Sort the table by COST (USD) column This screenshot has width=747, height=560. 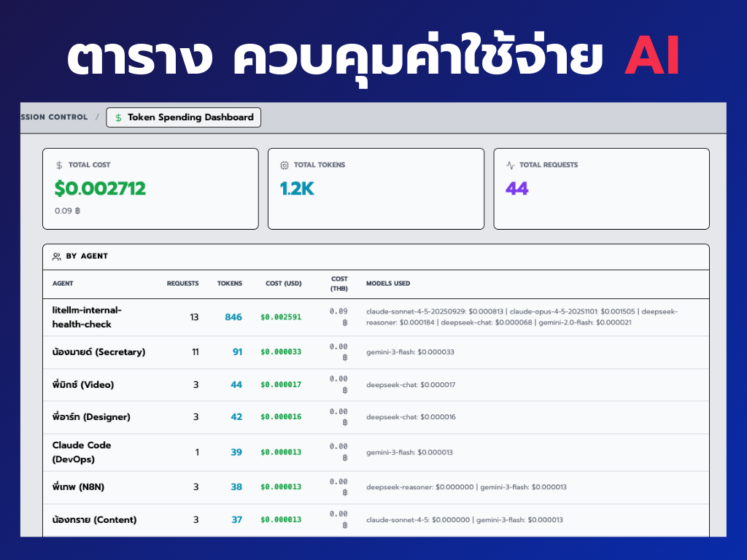[x=283, y=284]
